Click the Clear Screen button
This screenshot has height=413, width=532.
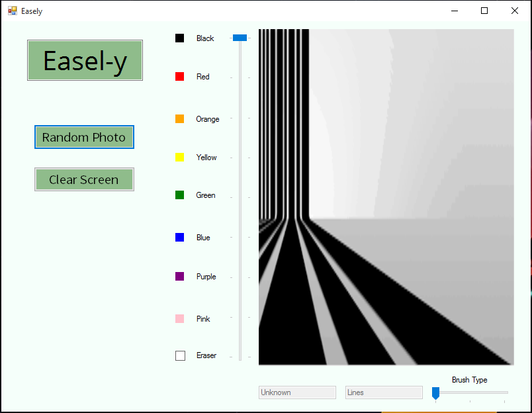(84, 179)
